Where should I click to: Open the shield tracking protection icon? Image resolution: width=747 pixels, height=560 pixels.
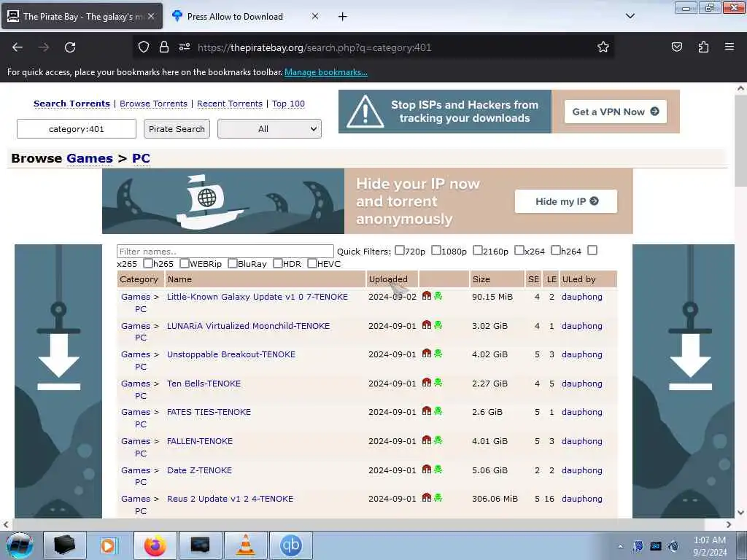[x=144, y=47]
